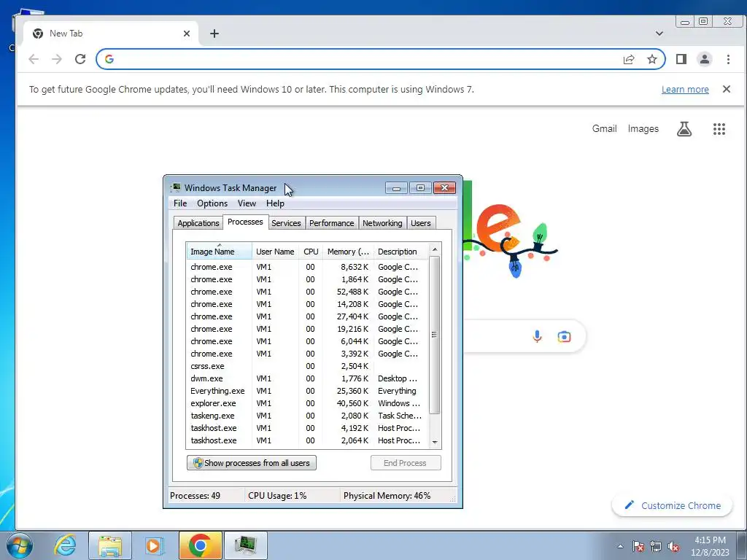The image size is (747, 560).
Task: Open Chrome side panel icon
Action: pyautogui.click(x=681, y=59)
